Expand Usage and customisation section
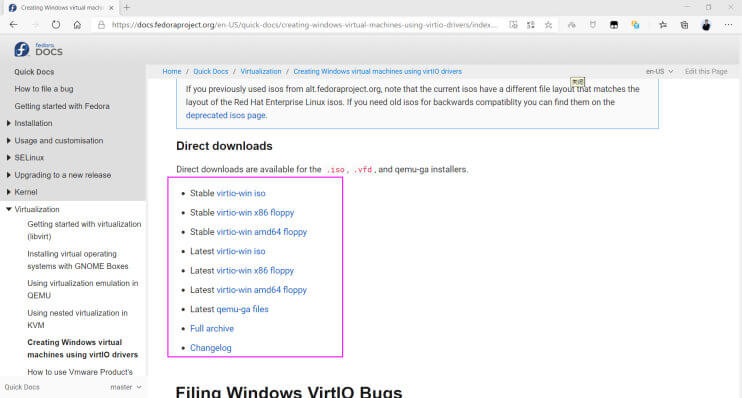Screen dimensions: 742x398 coord(9,141)
